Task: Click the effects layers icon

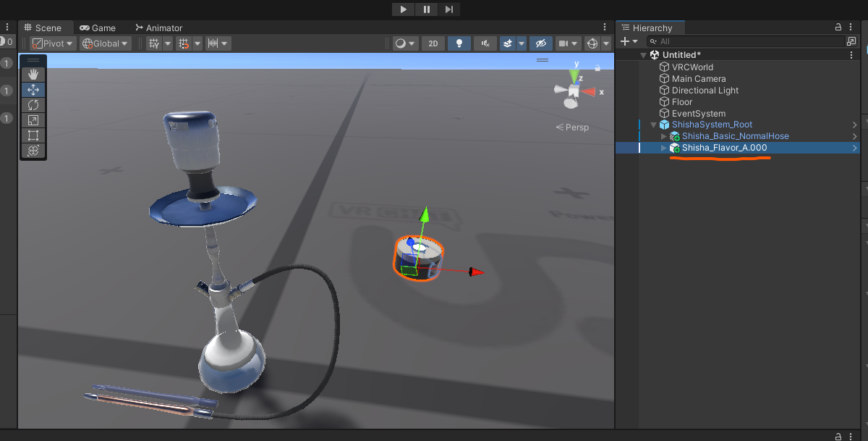Action: (x=508, y=43)
